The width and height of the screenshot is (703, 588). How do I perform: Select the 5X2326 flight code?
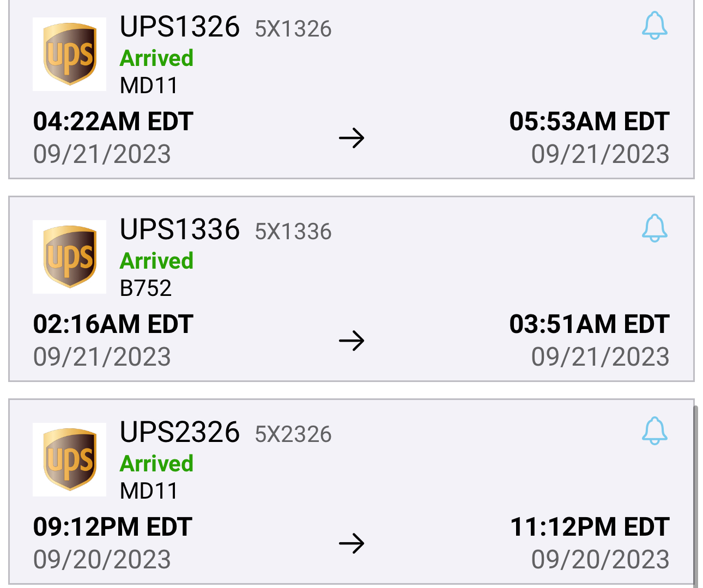point(293,434)
